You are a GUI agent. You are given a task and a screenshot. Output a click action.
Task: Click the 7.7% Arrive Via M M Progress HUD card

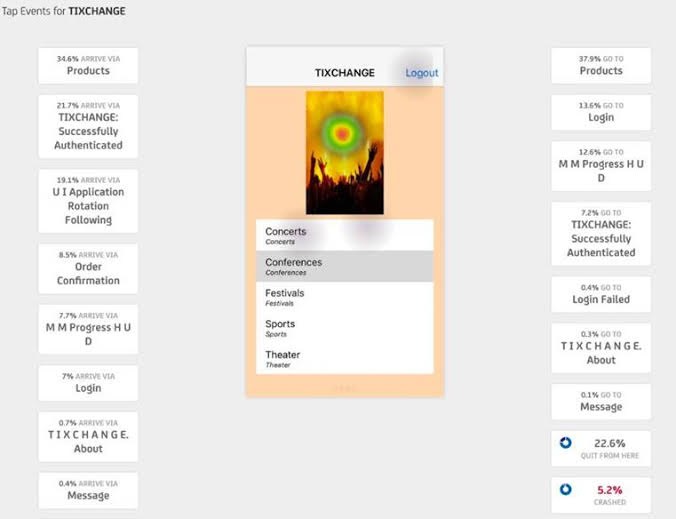click(x=88, y=329)
